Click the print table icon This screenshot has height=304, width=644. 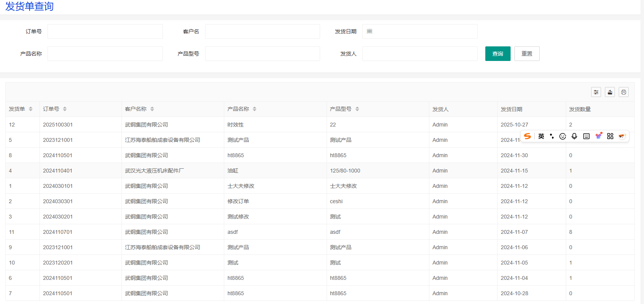[624, 92]
